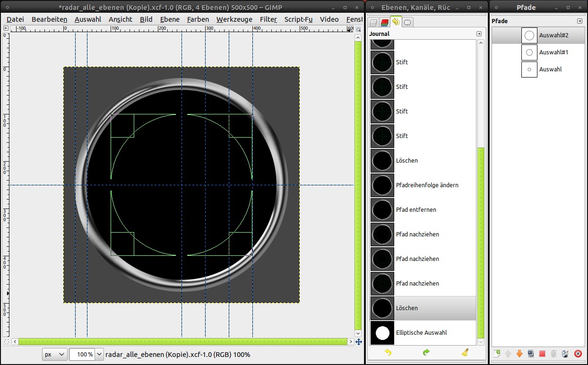Viewport: 588px width, 365px height.
Task: Duplicate the selected path
Action: click(531, 354)
